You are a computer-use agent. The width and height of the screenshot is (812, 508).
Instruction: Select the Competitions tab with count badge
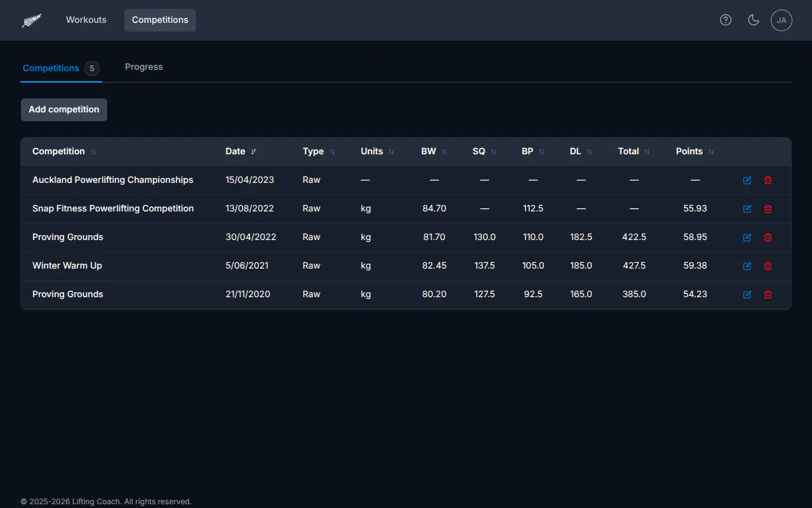click(x=61, y=68)
